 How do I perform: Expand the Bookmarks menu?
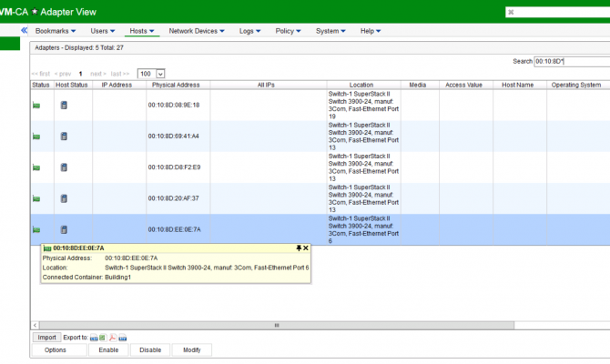(x=56, y=31)
